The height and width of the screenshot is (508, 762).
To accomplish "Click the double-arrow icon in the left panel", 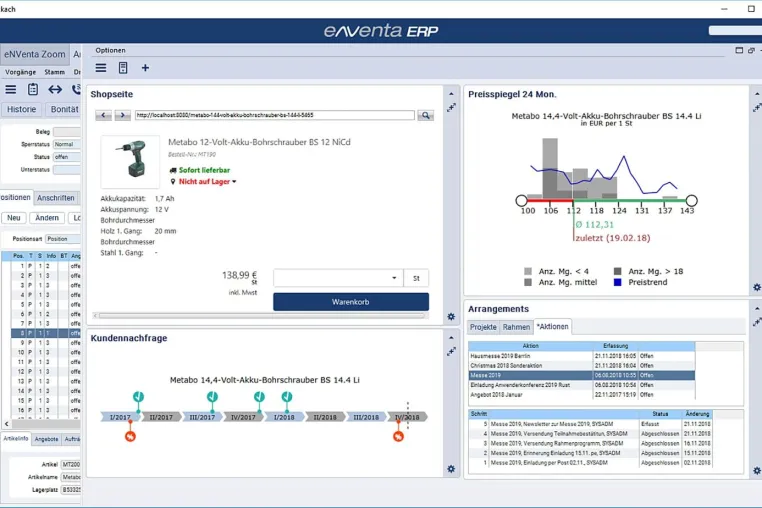I will tap(55, 89).
